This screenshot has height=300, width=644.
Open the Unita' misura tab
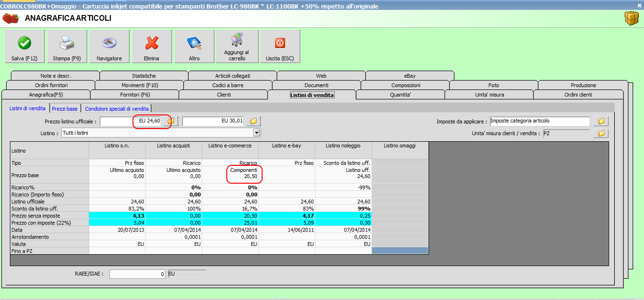click(489, 95)
